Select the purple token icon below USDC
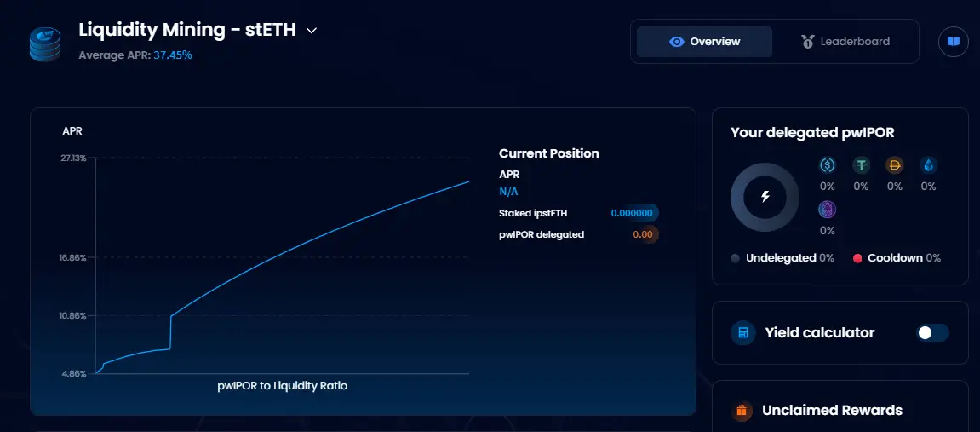Image resolution: width=980 pixels, height=432 pixels. click(828, 210)
